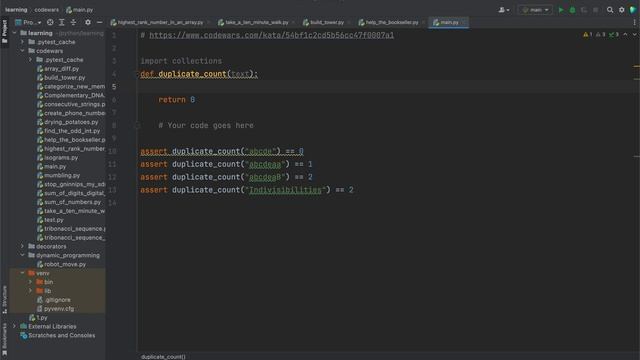Click codewars in the navigation breadcrumb
640x360 pixels.
pyautogui.click(x=47, y=9)
